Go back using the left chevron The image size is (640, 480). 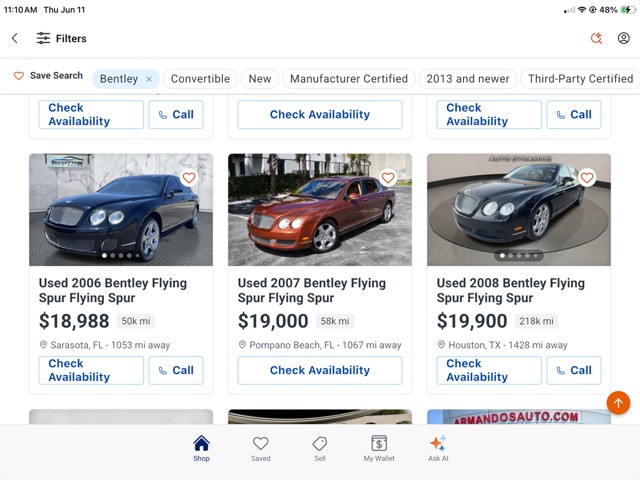[15, 38]
